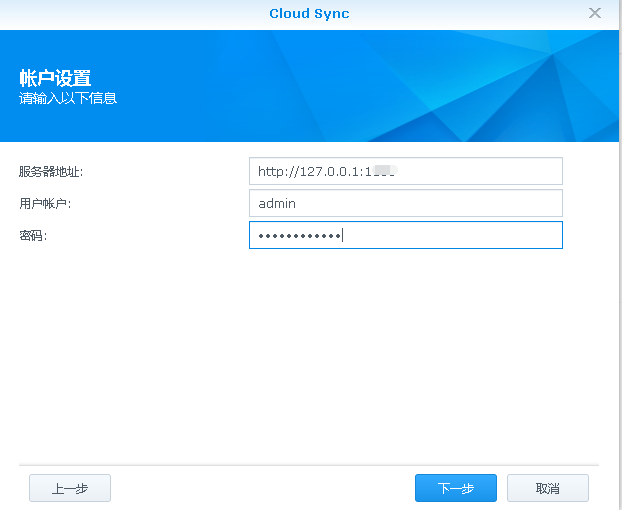
Task: Return to previous step with 上一步 button
Action: [x=70, y=488]
